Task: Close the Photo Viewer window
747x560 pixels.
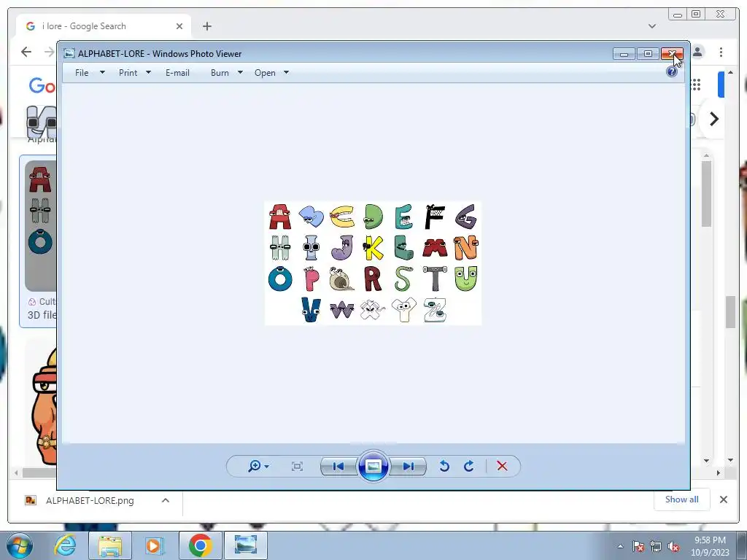Action: (672, 54)
